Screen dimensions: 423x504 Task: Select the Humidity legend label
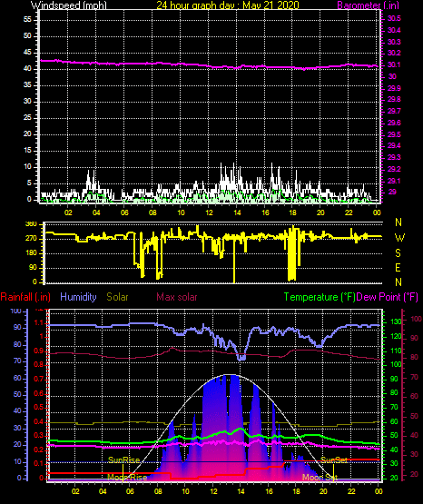tap(78, 297)
